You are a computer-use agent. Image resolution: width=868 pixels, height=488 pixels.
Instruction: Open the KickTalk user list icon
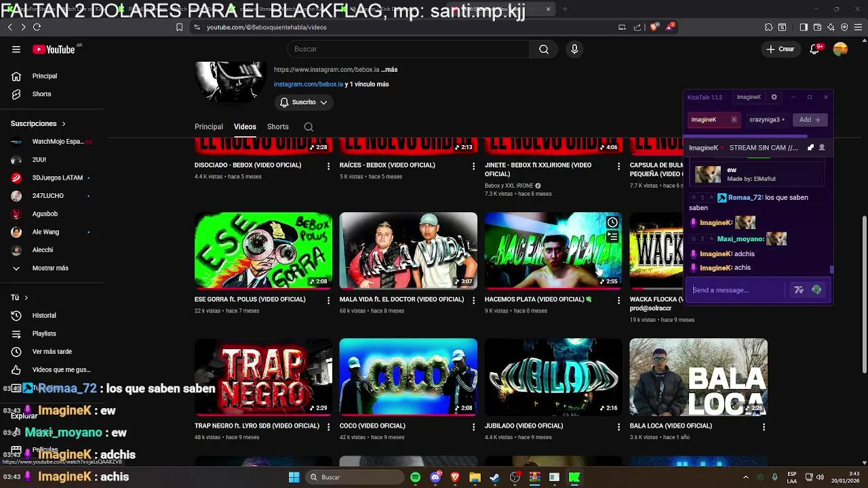pyautogui.click(x=822, y=148)
